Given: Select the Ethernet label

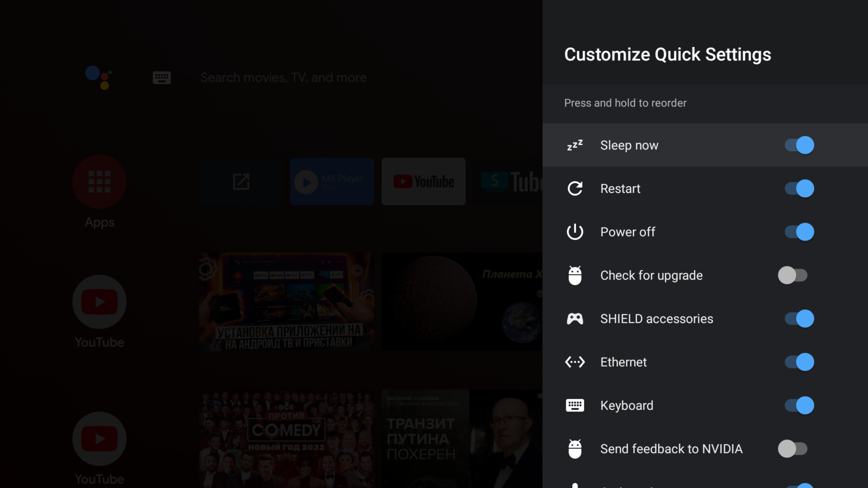Looking at the screenshot, I should point(623,362).
